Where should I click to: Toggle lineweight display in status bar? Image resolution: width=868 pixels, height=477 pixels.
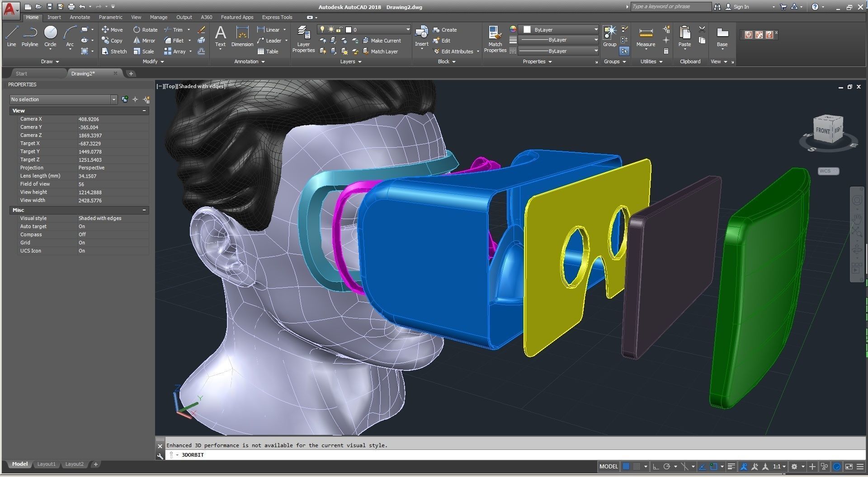[x=731, y=467]
